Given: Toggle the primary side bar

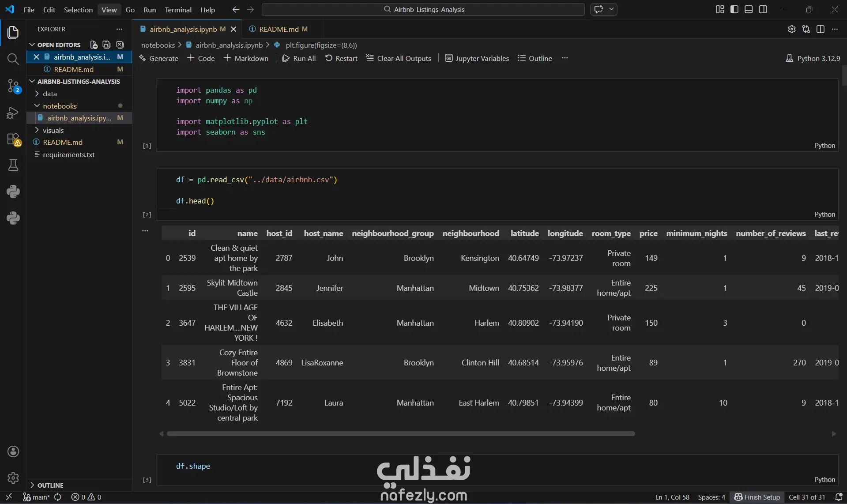Looking at the screenshot, I should pos(734,9).
